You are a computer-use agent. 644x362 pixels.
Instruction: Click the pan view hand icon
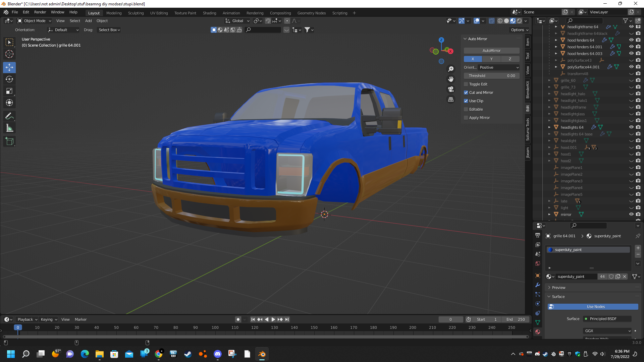[x=451, y=79]
